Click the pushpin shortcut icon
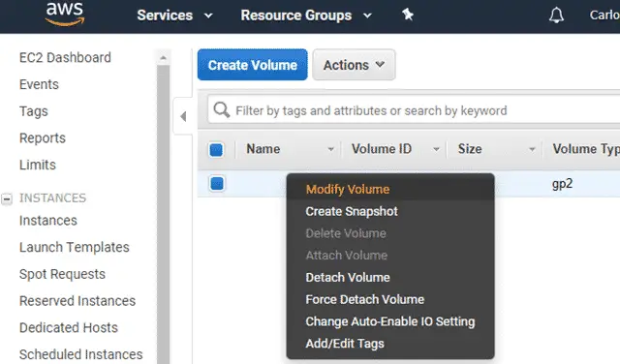Viewport: 620px width, 364px height. pyautogui.click(x=408, y=15)
